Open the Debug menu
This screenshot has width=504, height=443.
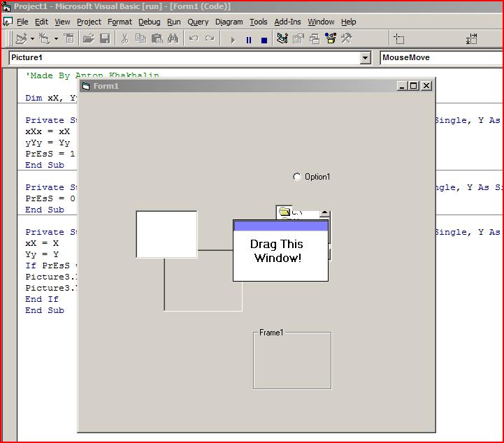(x=149, y=22)
